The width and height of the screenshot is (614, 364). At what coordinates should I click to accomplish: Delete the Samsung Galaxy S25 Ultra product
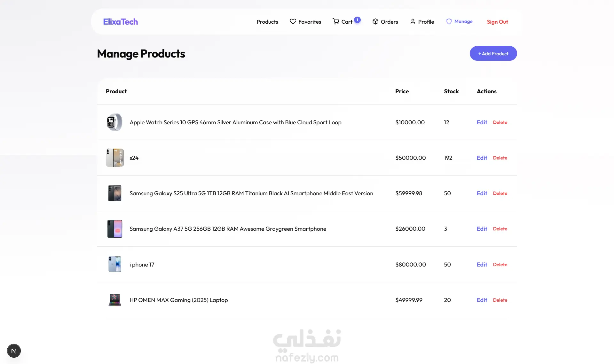[x=500, y=193]
